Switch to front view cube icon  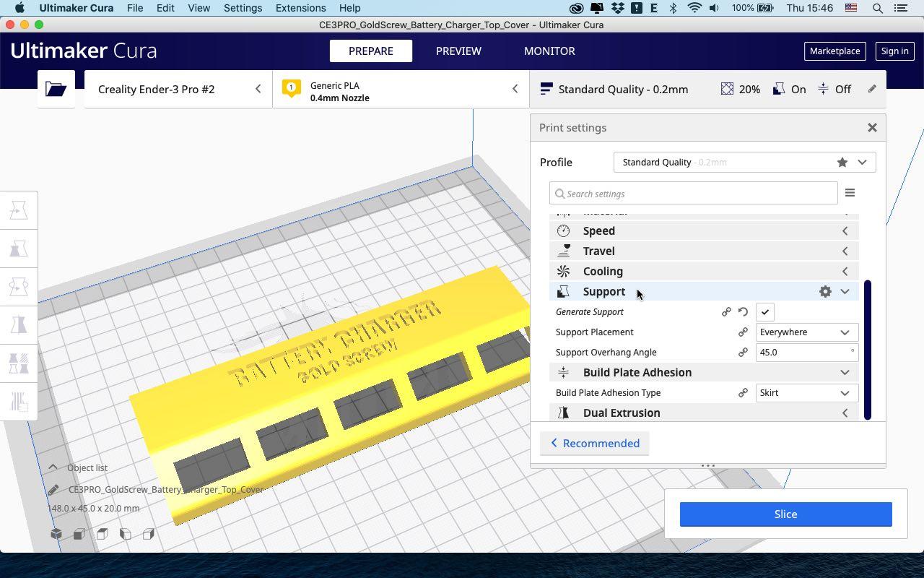coord(79,534)
